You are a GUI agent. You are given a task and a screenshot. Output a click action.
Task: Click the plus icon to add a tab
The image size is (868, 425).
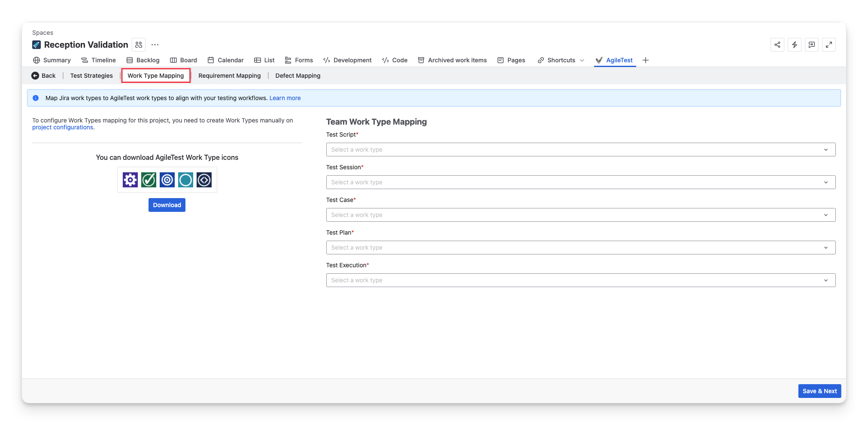tap(645, 60)
